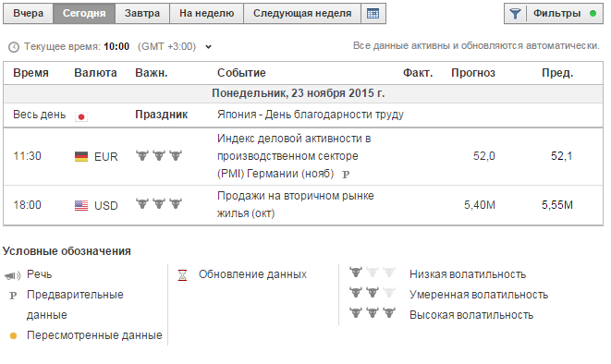Image resolution: width=611 pixels, height=364 pixels.
Task: Click the funnel filter icon
Action: 515,14
